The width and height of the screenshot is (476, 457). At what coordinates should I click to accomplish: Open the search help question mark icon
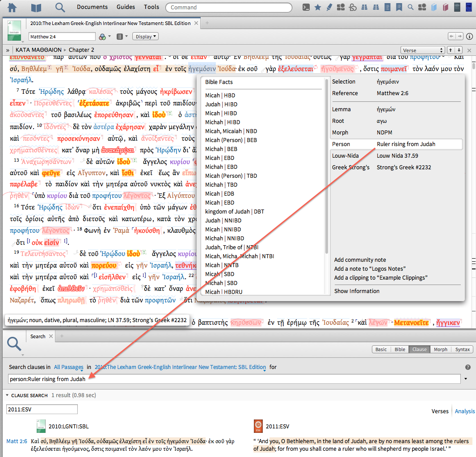point(468,367)
